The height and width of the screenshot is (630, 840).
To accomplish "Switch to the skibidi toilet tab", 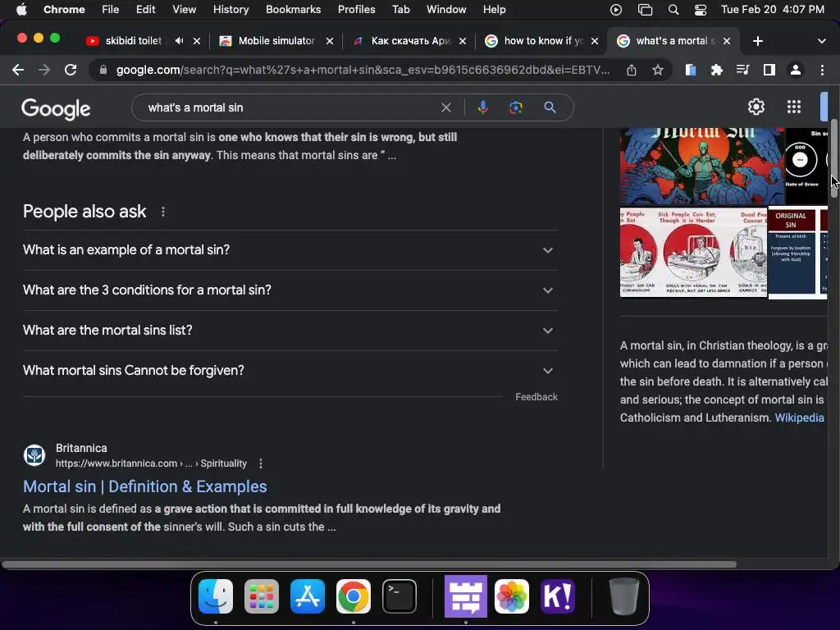I will (131, 41).
